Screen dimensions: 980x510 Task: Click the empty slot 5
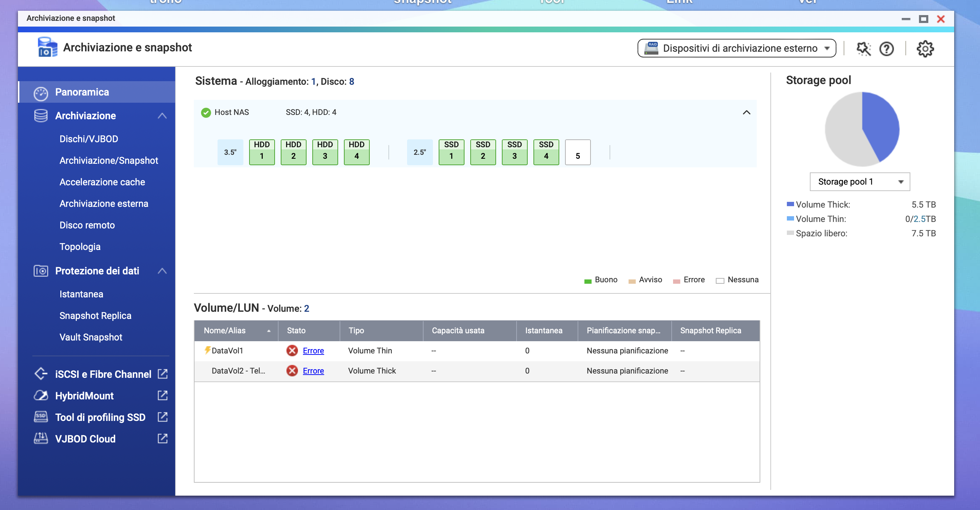tap(578, 152)
